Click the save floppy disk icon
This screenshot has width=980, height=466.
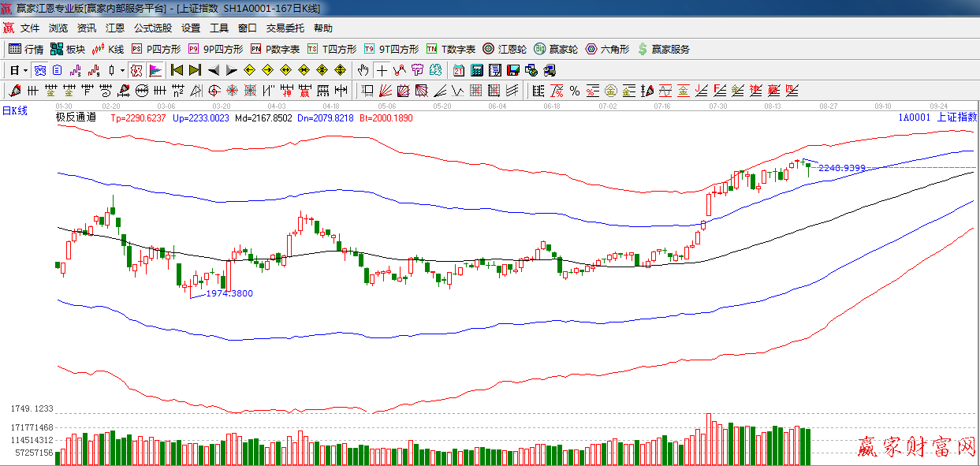(513, 70)
